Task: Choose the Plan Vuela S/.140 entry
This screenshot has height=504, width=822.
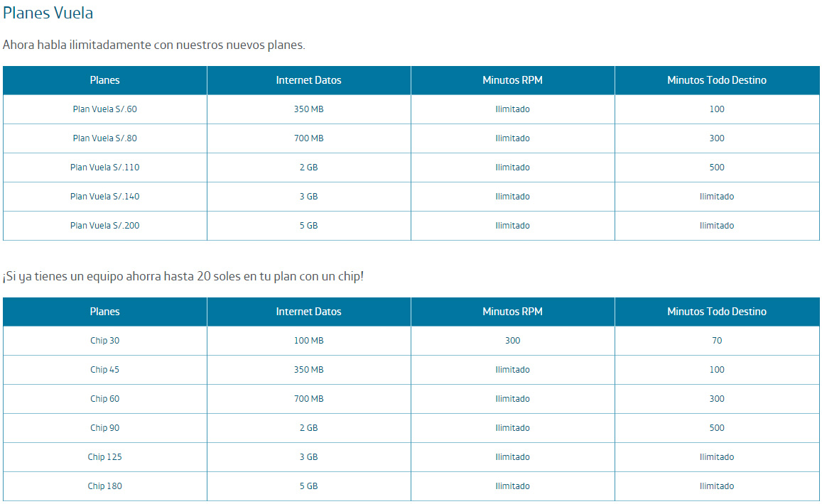Action: pyautogui.click(x=105, y=197)
